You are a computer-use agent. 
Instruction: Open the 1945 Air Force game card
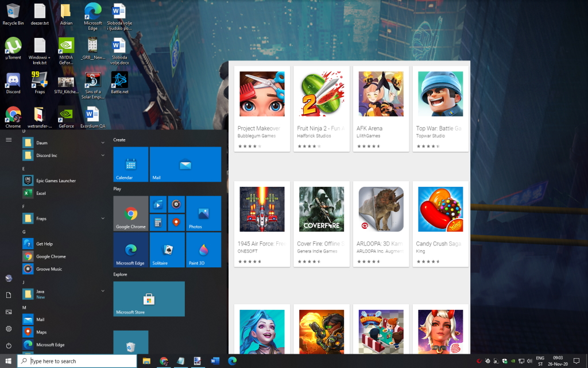(262, 224)
